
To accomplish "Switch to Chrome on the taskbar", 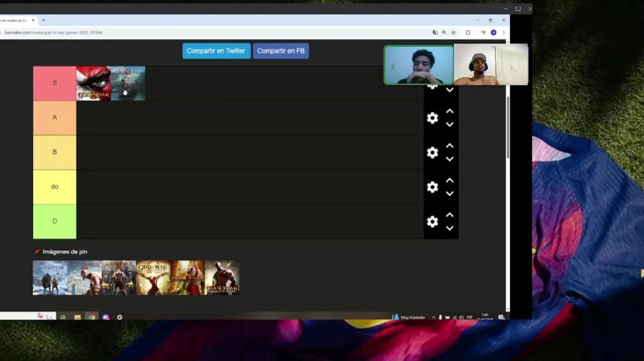I will 92,317.
